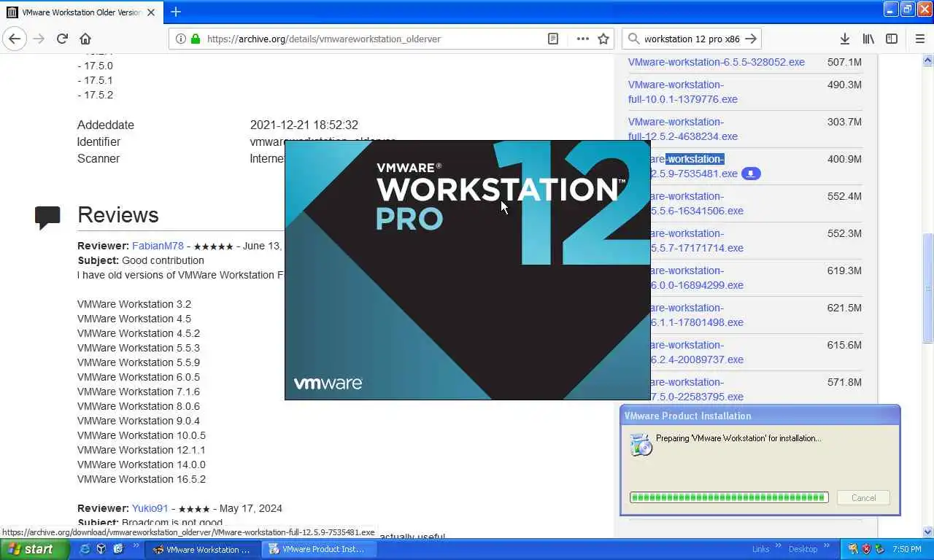Click the search magnifier icon
This screenshot has height=560, width=934.
[x=633, y=39]
